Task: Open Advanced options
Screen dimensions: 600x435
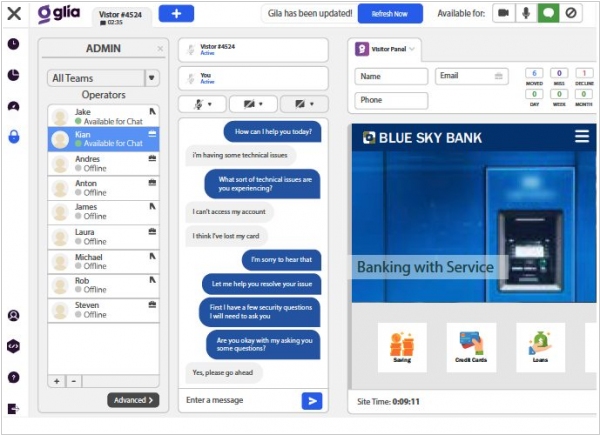Action: tap(133, 400)
